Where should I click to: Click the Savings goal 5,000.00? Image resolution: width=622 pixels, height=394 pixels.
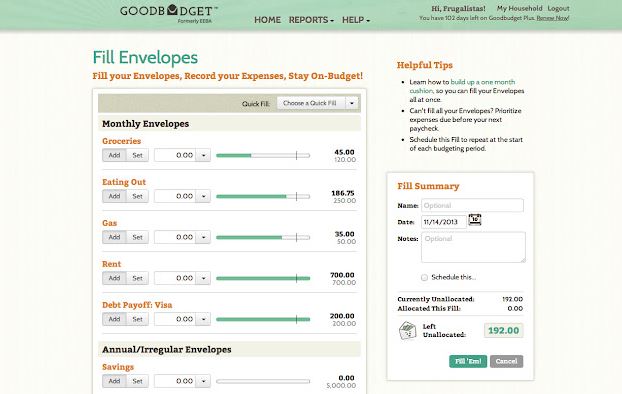coord(341,386)
